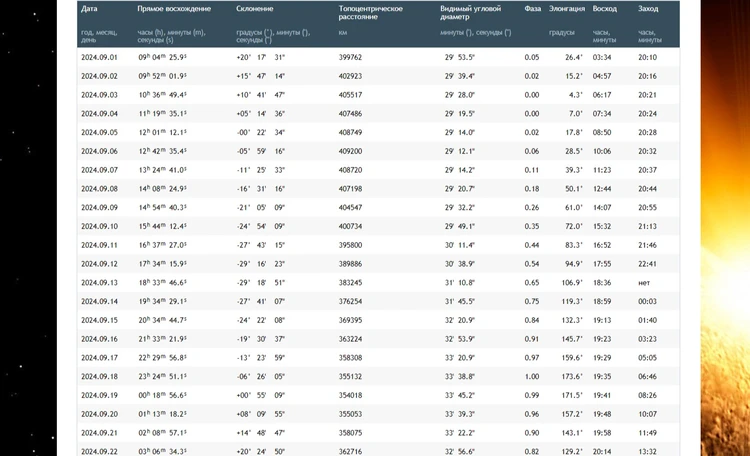750x456 pixels.
Task: Click the moonset time 00:03
Action: (x=647, y=302)
